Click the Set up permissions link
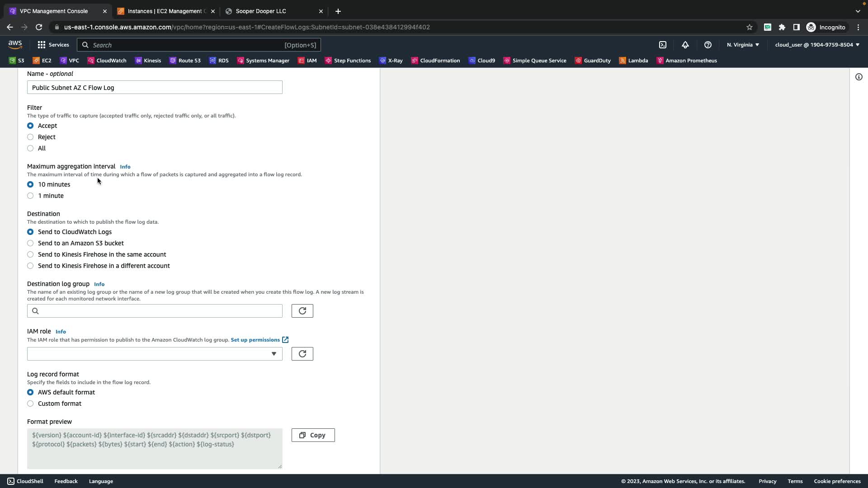 255,340
